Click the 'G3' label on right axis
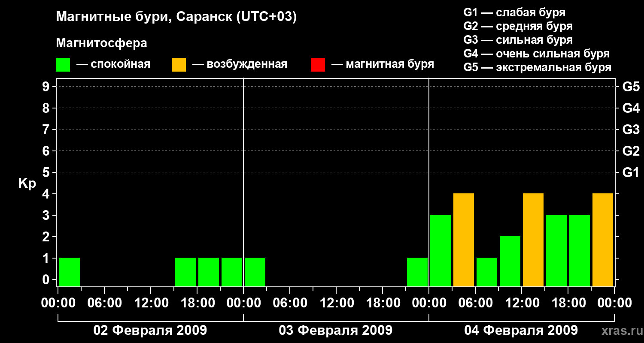The width and height of the screenshot is (644, 343). [631, 129]
